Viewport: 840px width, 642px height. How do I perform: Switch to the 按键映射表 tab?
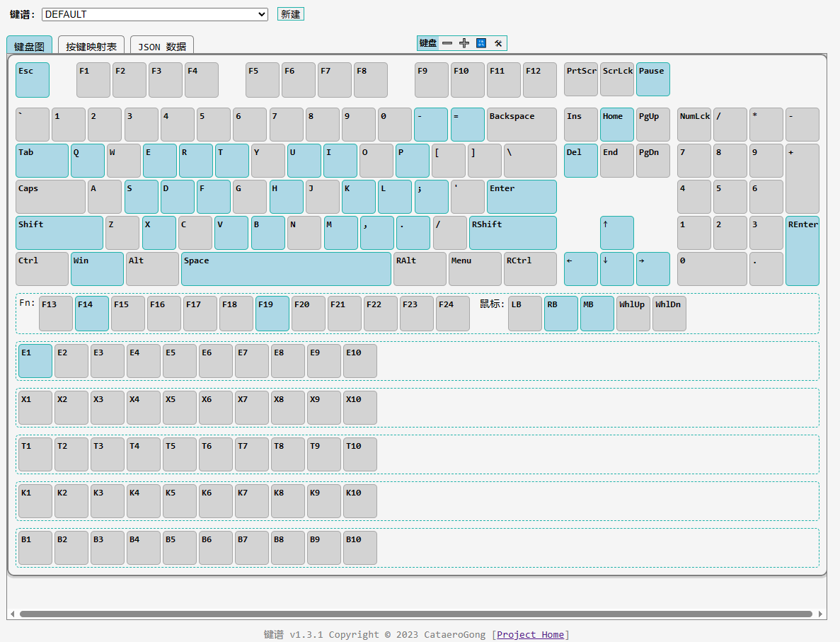[x=91, y=46]
